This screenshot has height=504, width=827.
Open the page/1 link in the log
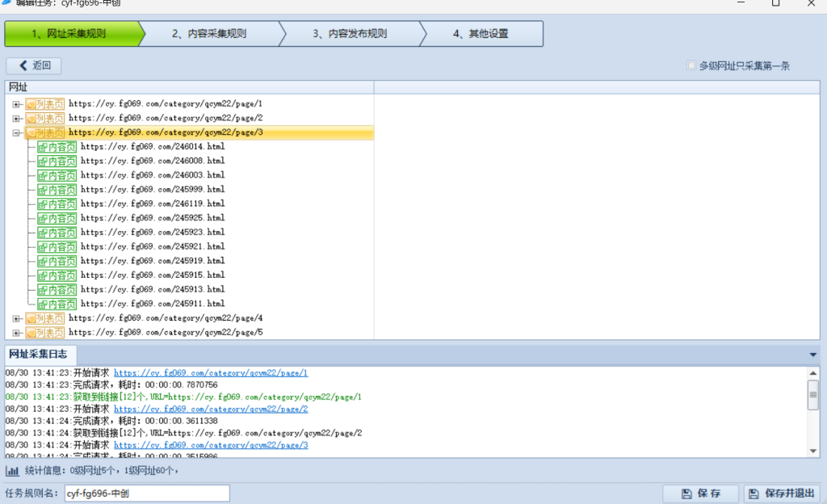pos(210,373)
